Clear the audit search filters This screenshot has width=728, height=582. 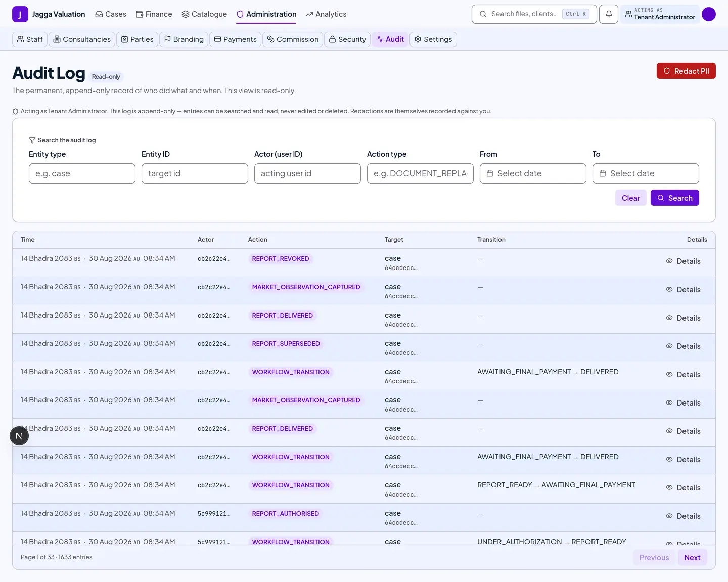coord(630,198)
